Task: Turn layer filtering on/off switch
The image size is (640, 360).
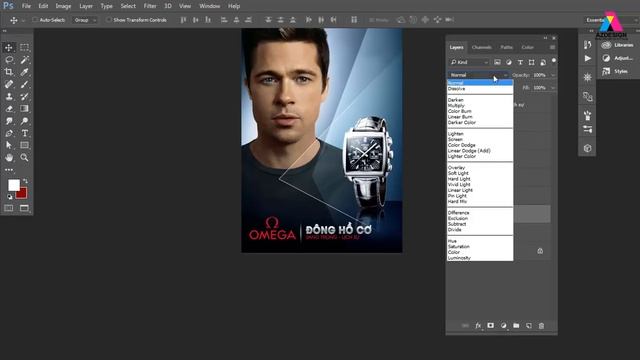Action: [x=554, y=61]
